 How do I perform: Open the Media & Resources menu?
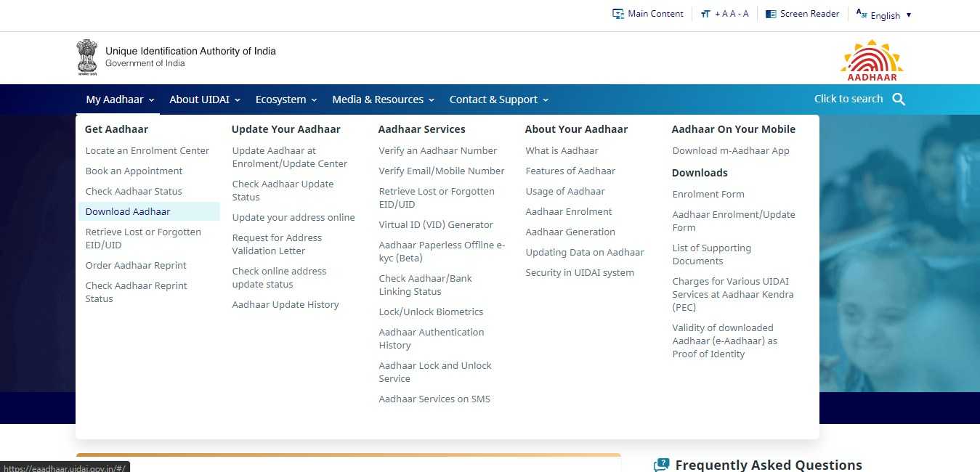383,99
